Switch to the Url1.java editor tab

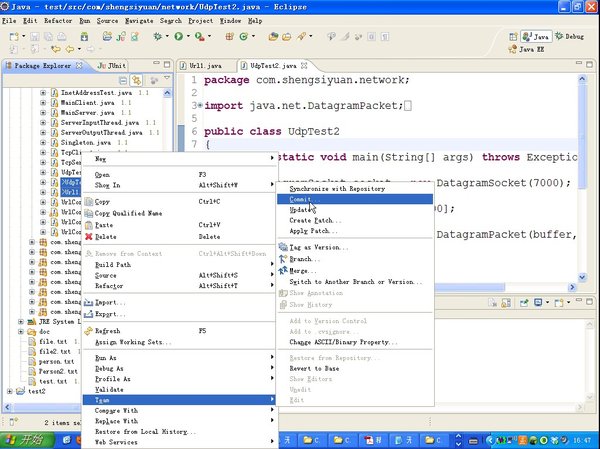tap(205, 65)
